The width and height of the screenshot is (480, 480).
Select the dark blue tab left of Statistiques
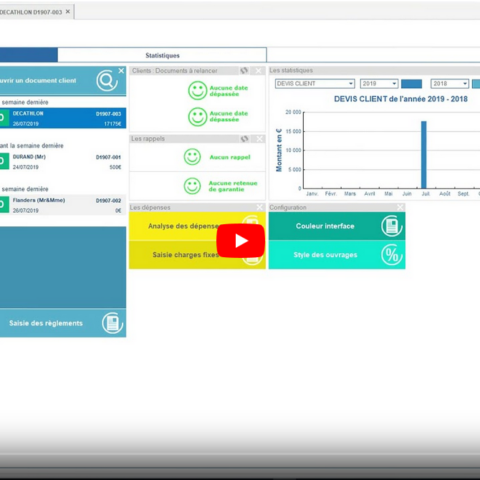[x=29, y=55]
